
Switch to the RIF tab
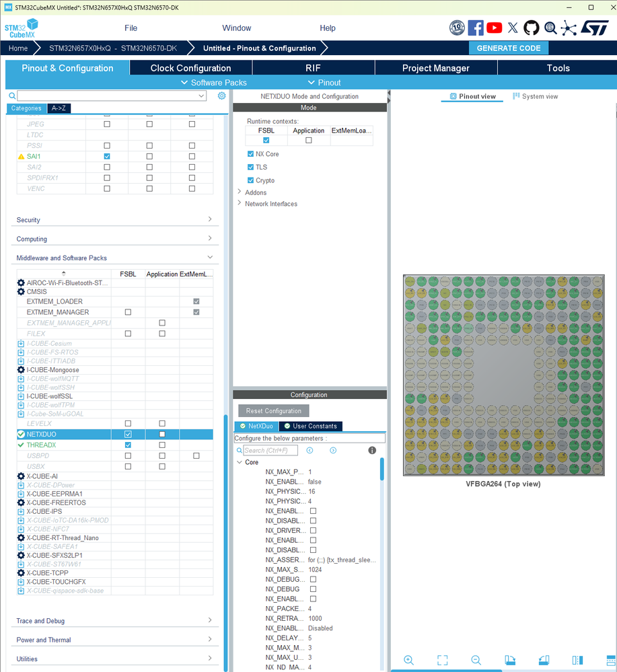coord(313,68)
